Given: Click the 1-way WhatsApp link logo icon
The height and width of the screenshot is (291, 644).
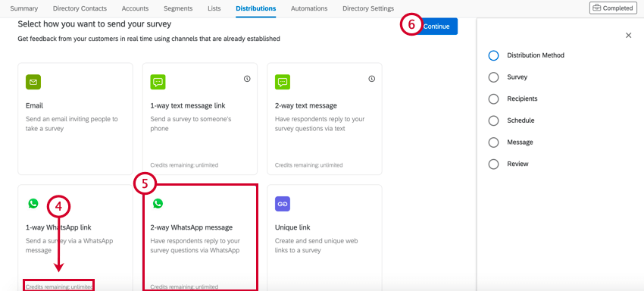Looking at the screenshot, I should click(33, 203).
